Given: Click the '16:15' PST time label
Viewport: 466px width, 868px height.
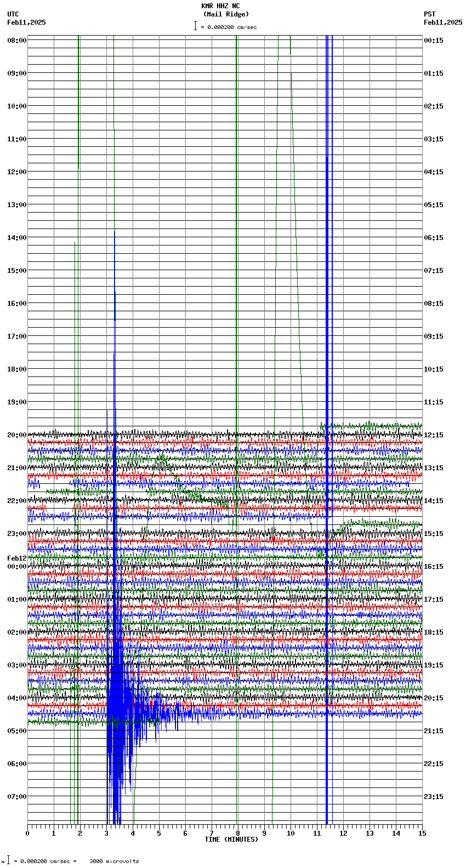Looking at the screenshot, I should click(x=434, y=567).
